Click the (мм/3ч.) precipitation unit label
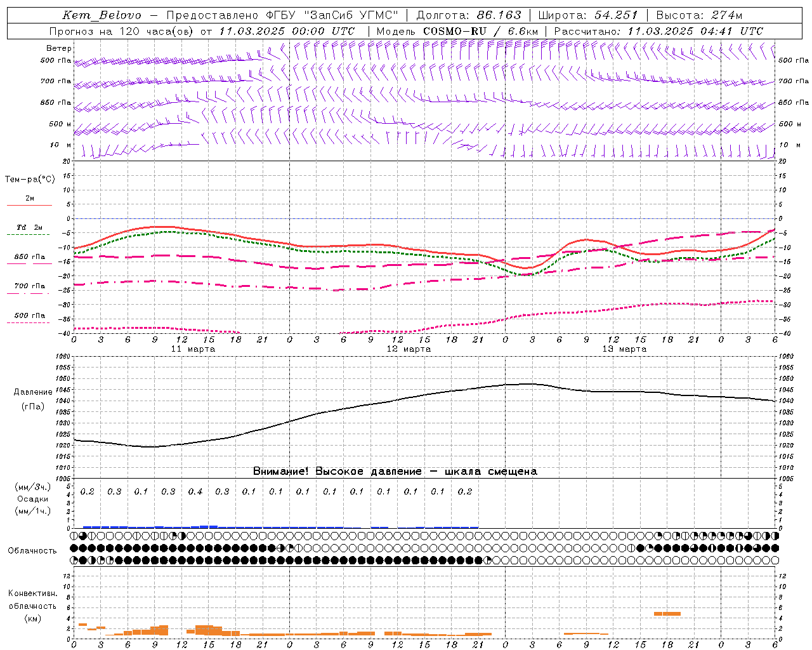Image resolution: width=812 pixels, height=650 pixels. point(33,487)
